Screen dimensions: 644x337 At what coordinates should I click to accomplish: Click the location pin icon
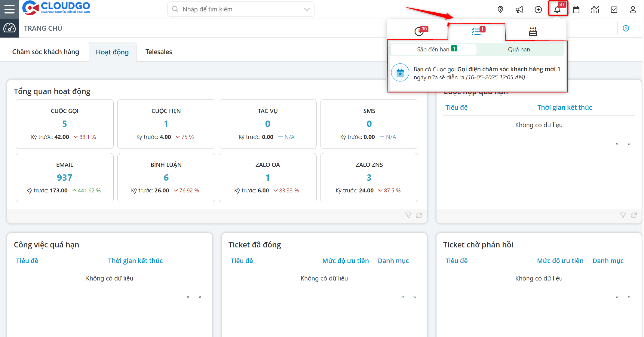click(500, 10)
